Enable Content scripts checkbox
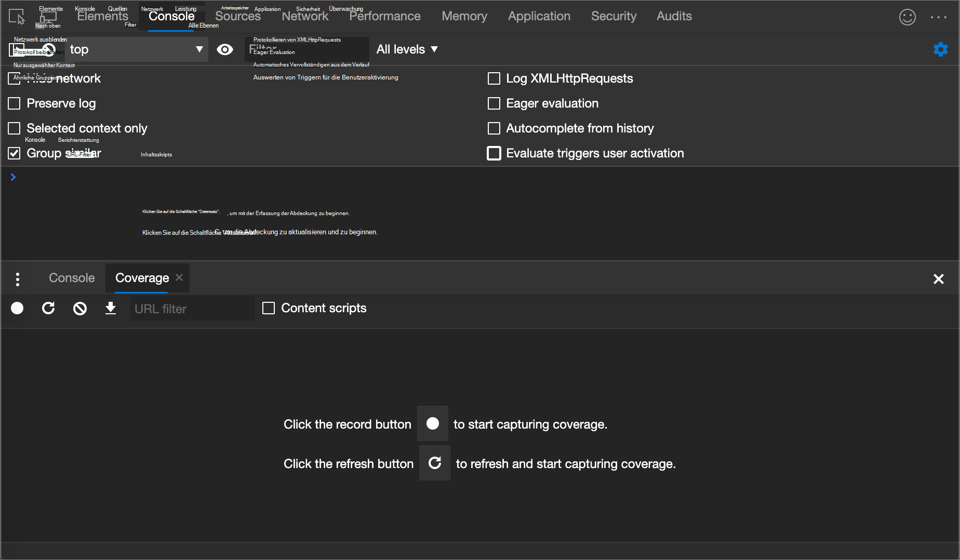 tap(269, 308)
